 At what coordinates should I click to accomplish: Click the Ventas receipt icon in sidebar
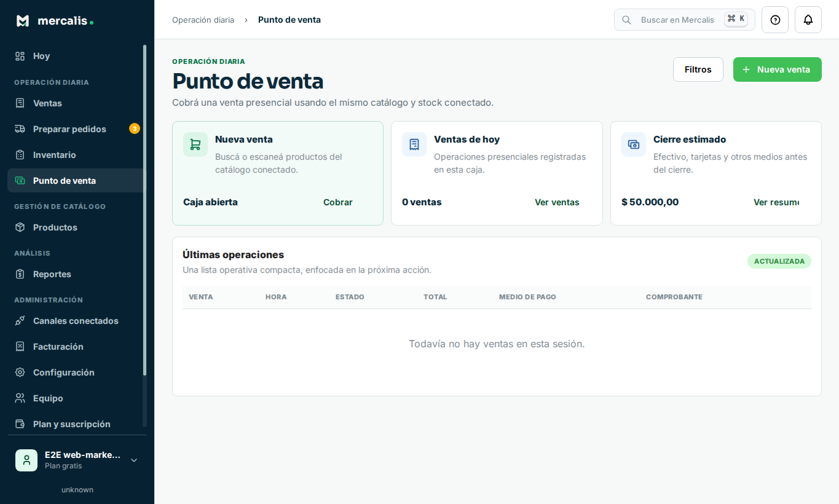point(20,103)
